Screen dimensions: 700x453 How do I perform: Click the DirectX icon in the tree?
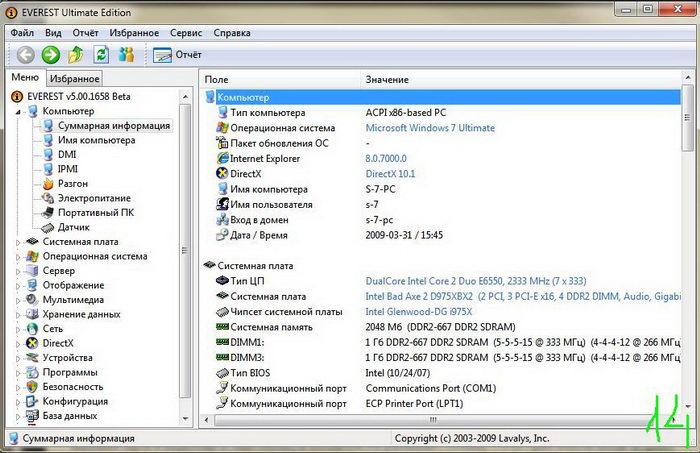(x=32, y=343)
